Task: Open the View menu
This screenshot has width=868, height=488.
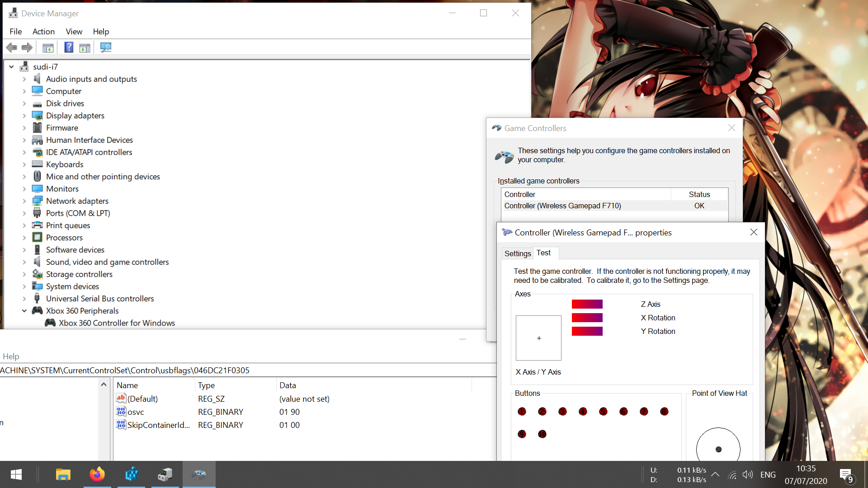Action: 74,32
